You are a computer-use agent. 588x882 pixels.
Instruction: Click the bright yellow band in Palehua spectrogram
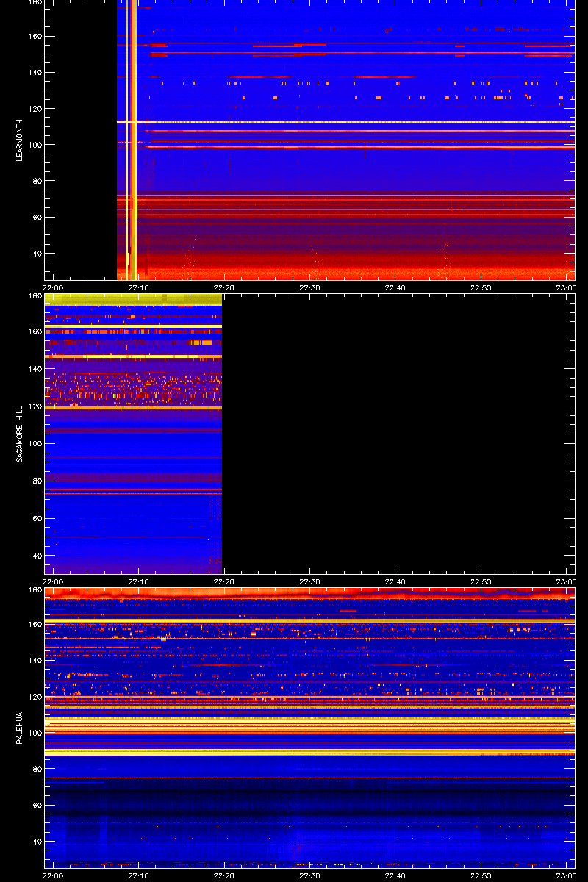(x=309, y=725)
